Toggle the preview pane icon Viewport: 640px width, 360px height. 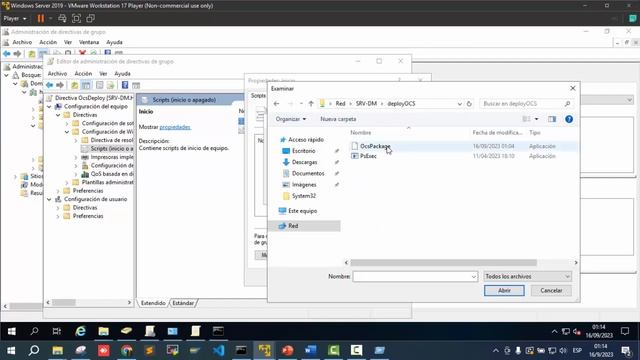pos(552,119)
